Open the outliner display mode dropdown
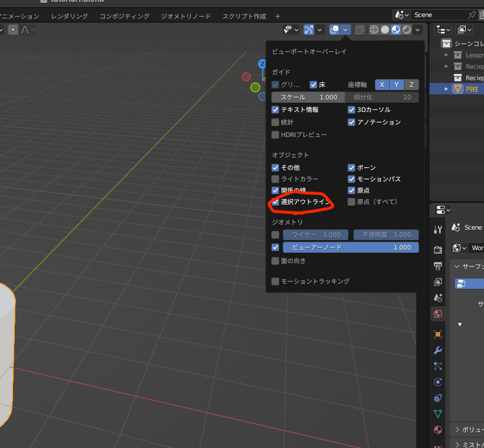The image size is (484, 448). click(443, 30)
